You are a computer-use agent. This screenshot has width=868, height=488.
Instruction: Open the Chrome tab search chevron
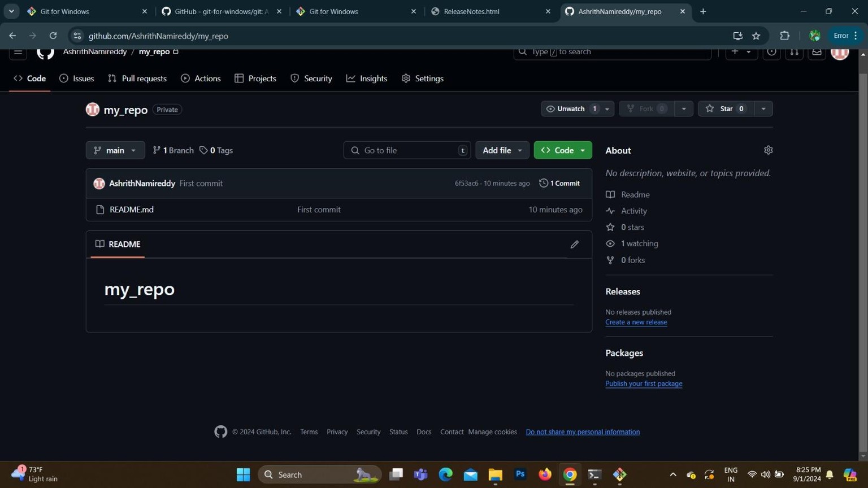coord(11,11)
